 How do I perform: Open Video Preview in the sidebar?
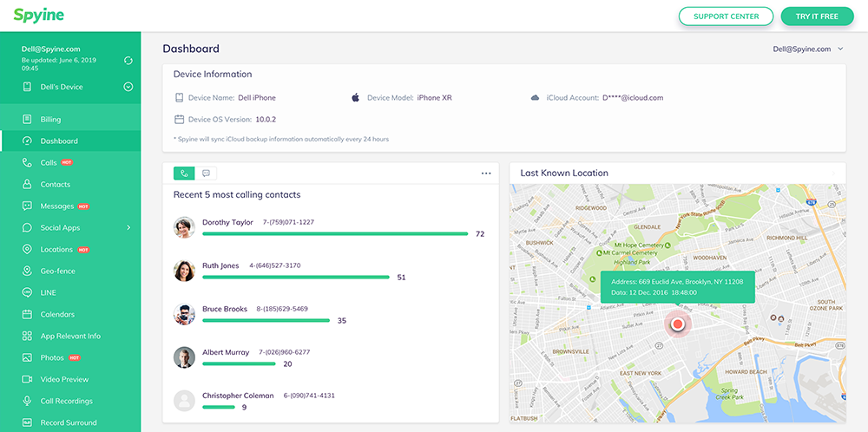(70, 379)
